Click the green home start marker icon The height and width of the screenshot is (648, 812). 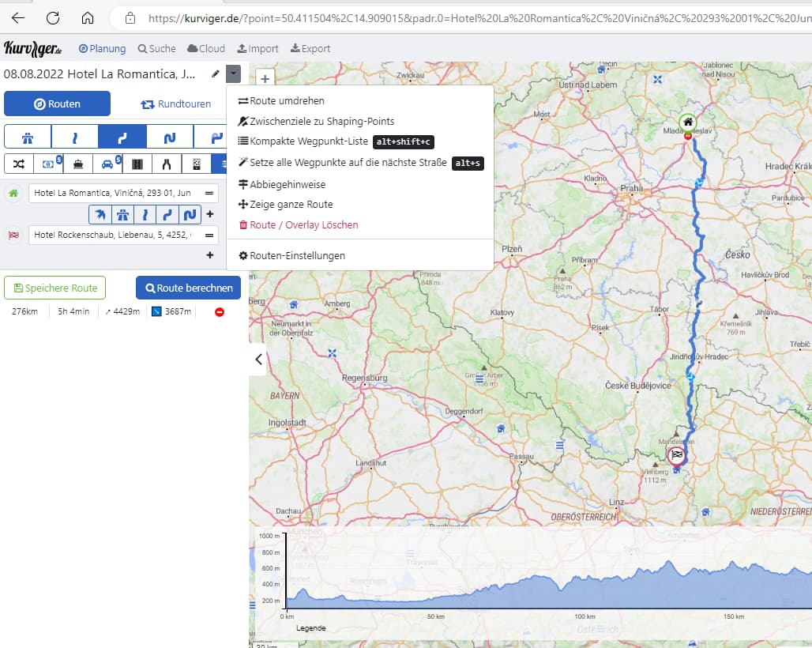pos(688,122)
